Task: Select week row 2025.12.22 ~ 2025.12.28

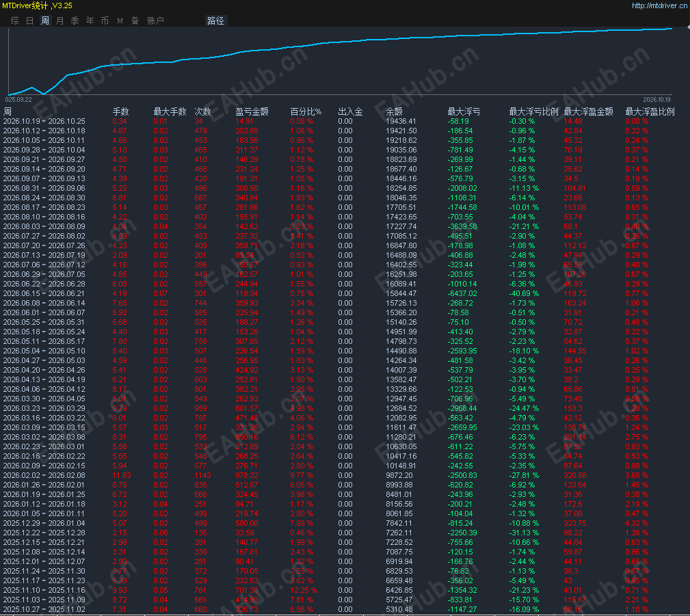Action: pos(339,533)
